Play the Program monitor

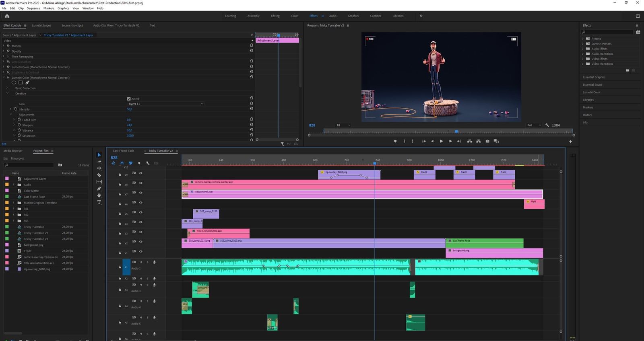pyautogui.click(x=441, y=141)
